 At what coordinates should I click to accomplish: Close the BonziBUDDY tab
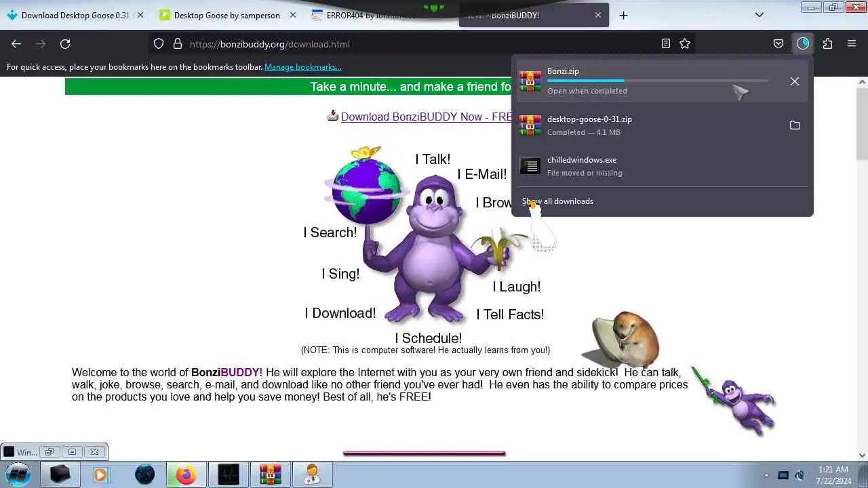click(x=597, y=15)
